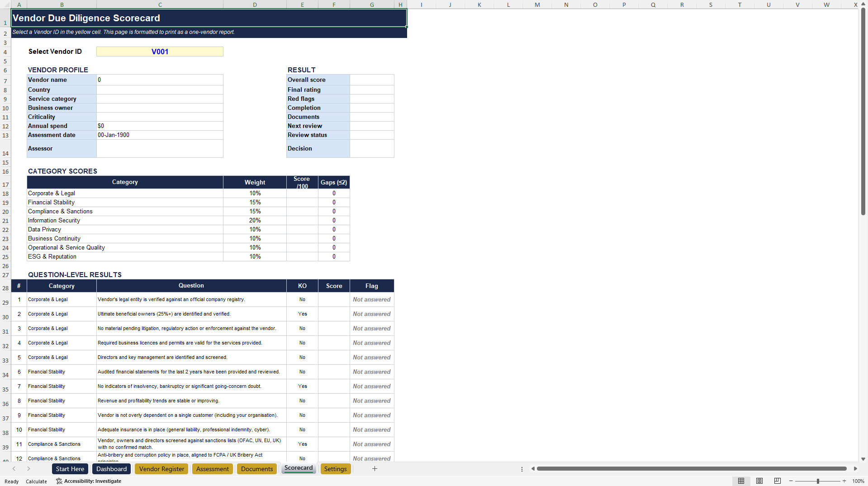
Task: Open the Vendor Register sheet tab
Action: (161, 469)
